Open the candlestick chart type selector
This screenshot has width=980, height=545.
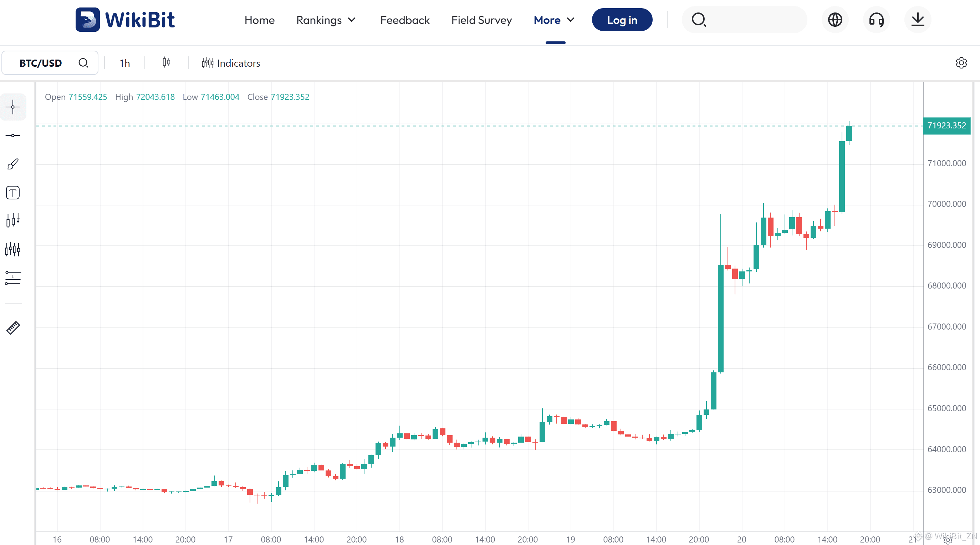point(166,62)
